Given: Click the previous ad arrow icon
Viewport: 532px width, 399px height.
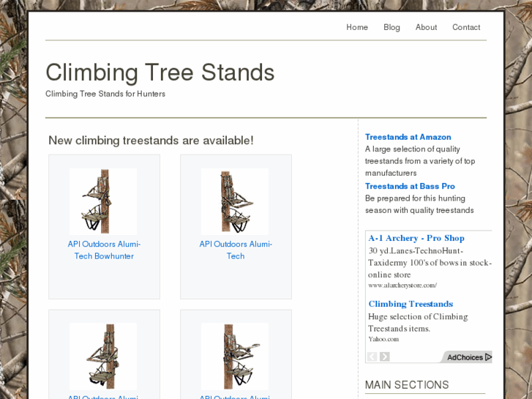Looking at the screenshot, I should (372, 357).
